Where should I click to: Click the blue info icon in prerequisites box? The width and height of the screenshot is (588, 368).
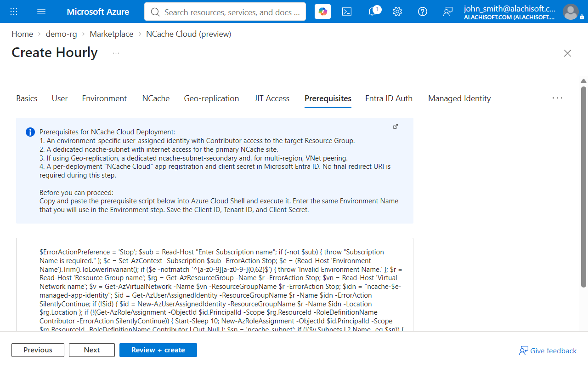point(30,132)
